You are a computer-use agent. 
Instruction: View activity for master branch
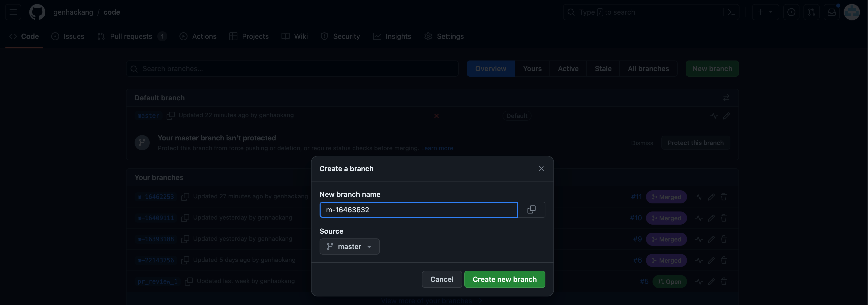click(x=714, y=116)
